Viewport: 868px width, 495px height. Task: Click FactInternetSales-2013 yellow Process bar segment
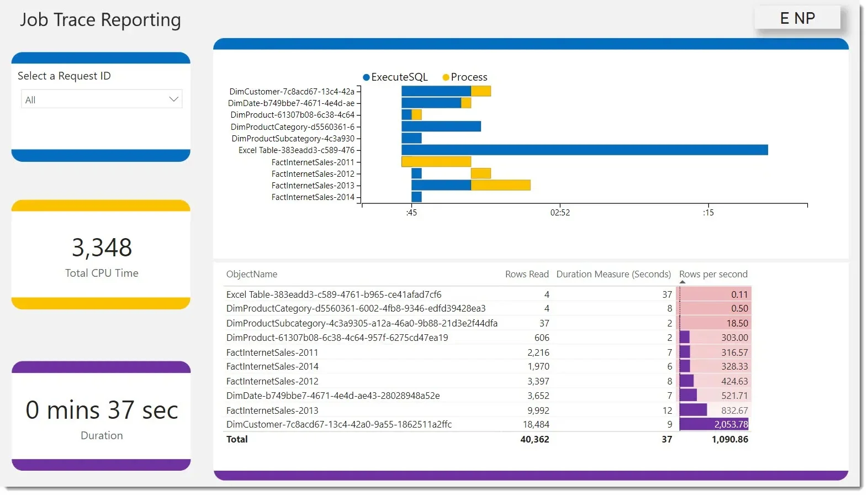(x=500, y=185)
